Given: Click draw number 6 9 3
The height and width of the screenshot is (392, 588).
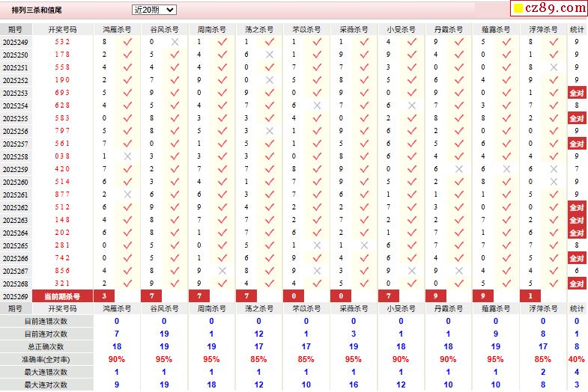Looking at the screenshot, I should tap(63, 93).
